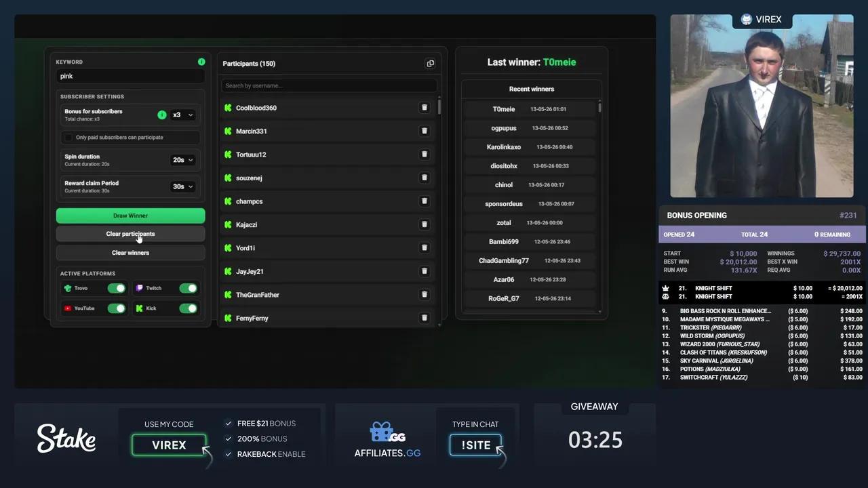The height and width of the screenshot is (488, 868).
Task: Click the chinol winner entry
Action: tap(531, 185)
